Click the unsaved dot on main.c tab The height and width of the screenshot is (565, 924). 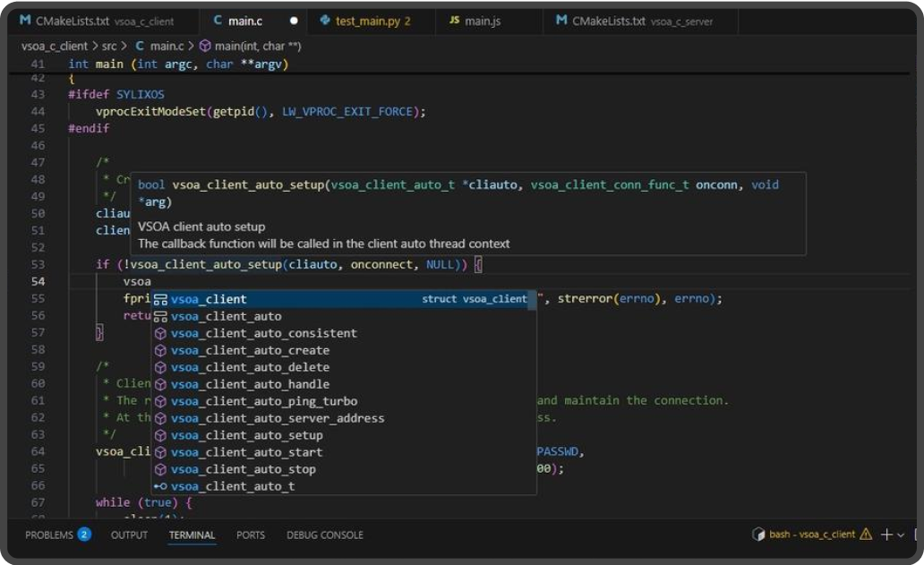tap(294, 21)
